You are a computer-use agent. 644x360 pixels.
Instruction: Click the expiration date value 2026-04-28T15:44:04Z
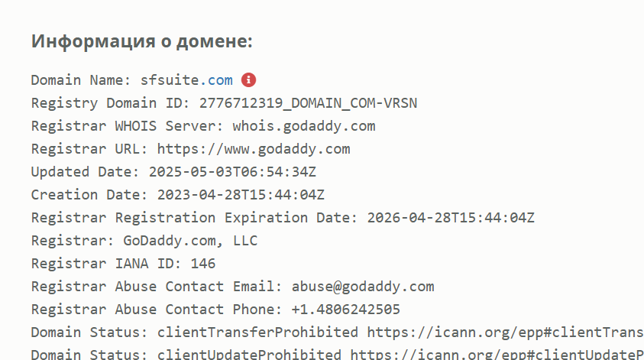pyautogui.click(x=451, y=218)
